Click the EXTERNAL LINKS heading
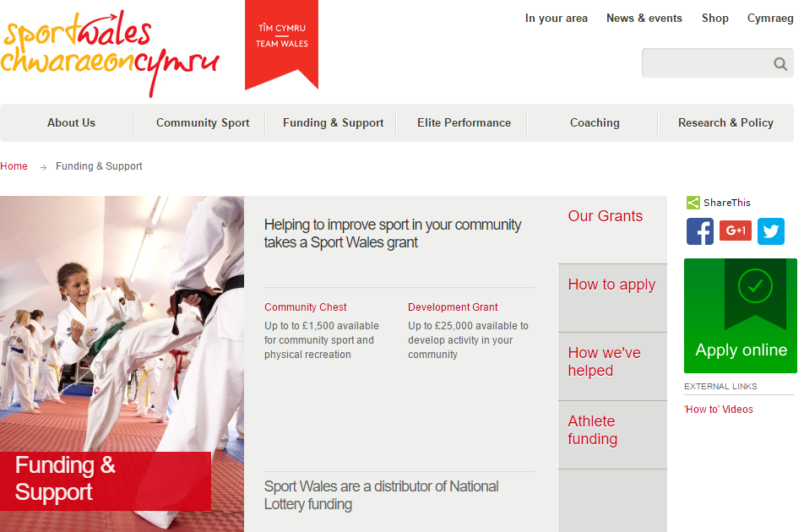 [720, 387]
